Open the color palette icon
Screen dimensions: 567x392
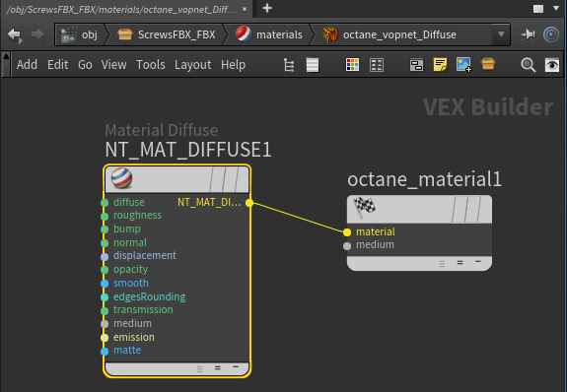[x=352, y=65]
